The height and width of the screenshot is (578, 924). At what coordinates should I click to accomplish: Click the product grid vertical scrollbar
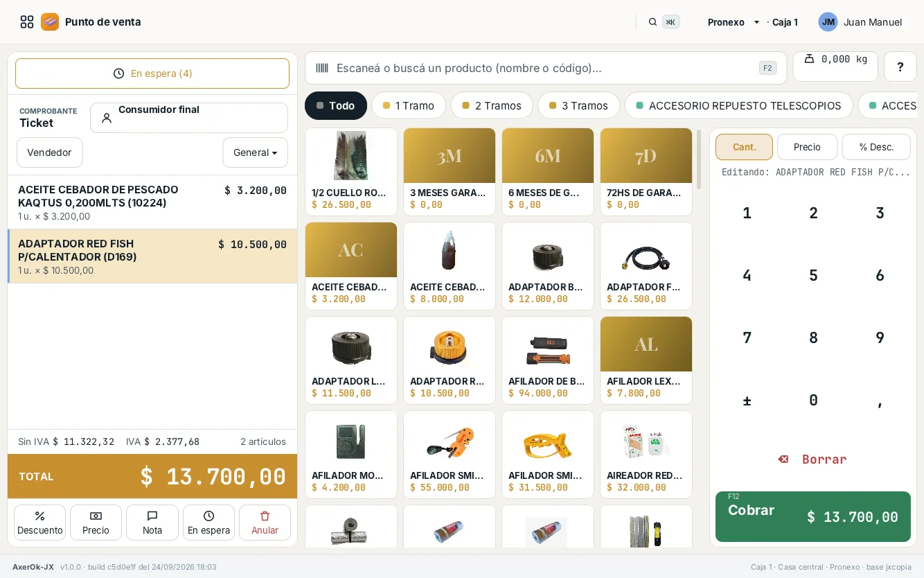(x=699, y=159)
